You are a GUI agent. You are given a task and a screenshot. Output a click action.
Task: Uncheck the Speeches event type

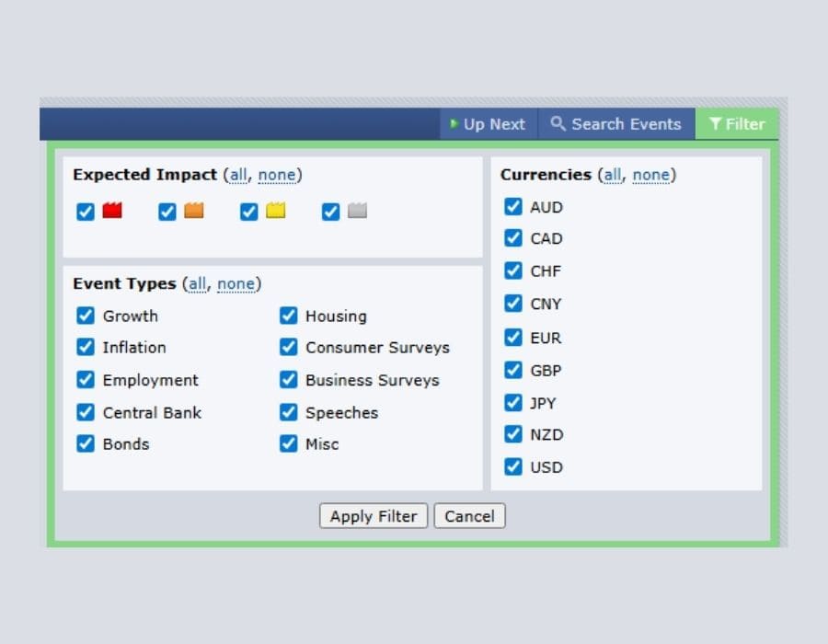click(288, 412)
